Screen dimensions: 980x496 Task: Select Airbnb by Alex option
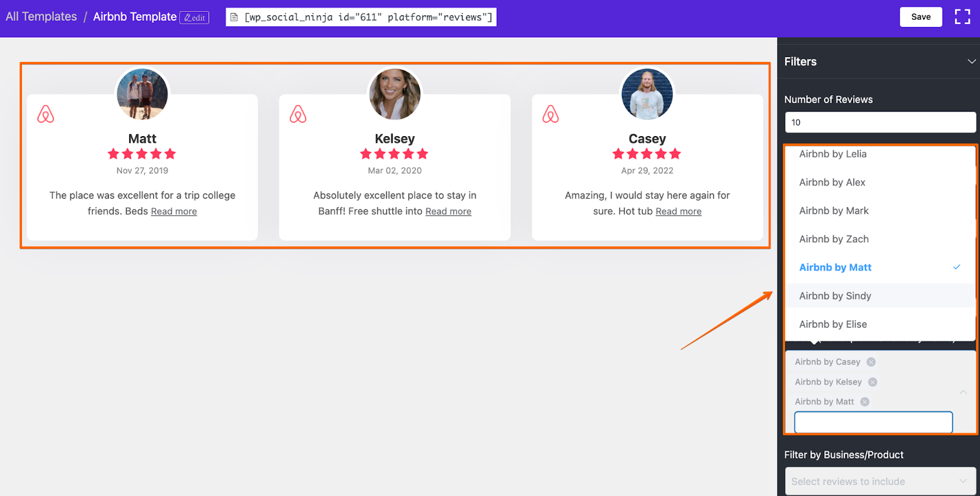(x=880, y=182)
